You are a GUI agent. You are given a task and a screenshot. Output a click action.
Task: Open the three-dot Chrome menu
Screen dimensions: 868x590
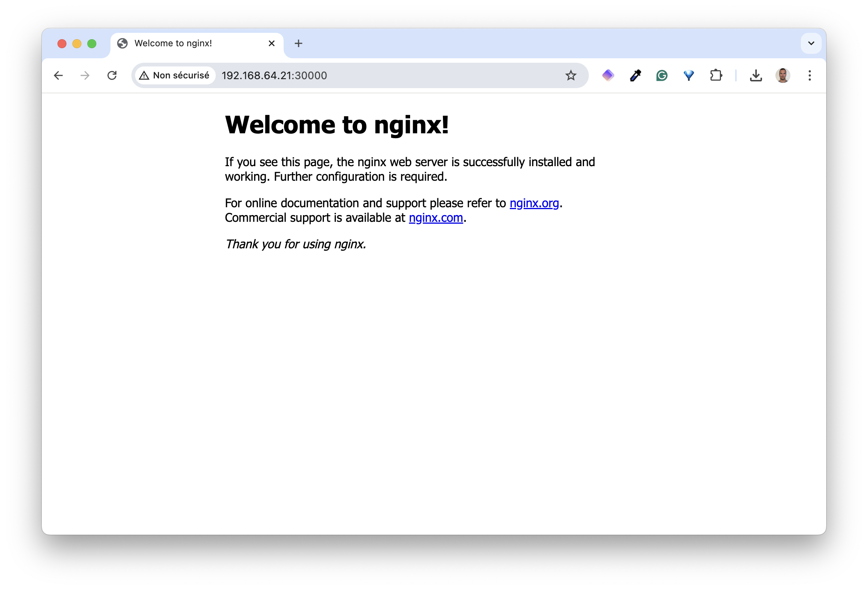tap(809, 75)
